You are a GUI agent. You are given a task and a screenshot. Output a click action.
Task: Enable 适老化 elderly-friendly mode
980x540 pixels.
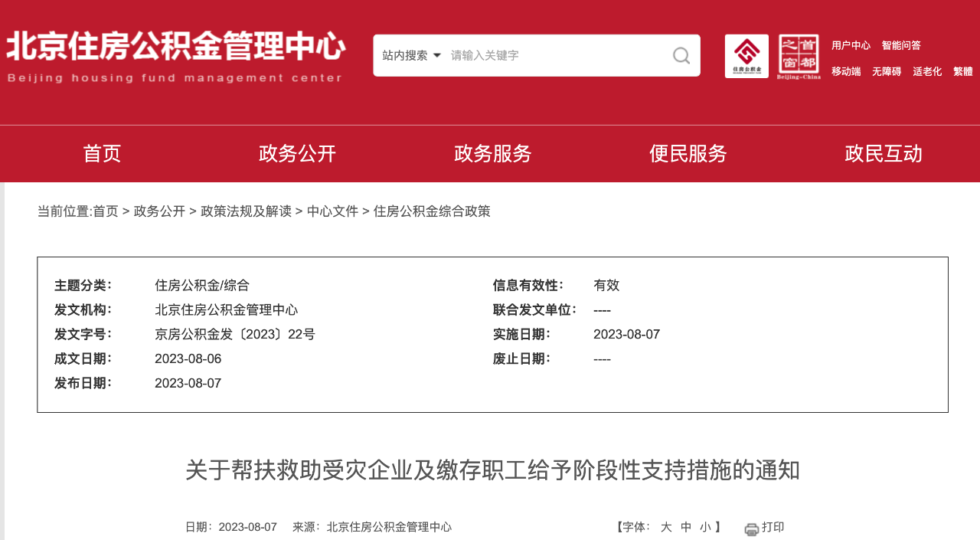[927, 71]
